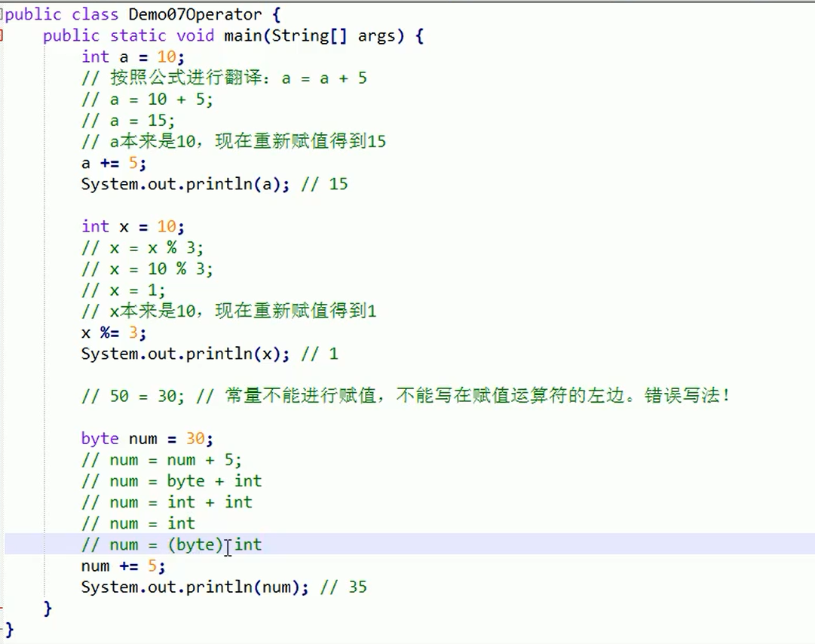Click the comment '// a = 10 + 5;'
Screen dimensions: 815x644
147,100
